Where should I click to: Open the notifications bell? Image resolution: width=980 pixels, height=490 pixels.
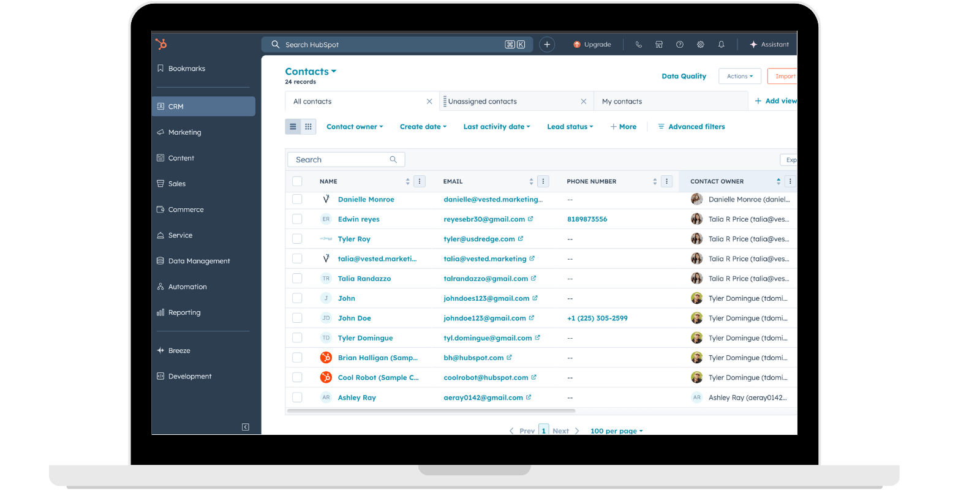(722, 45)
